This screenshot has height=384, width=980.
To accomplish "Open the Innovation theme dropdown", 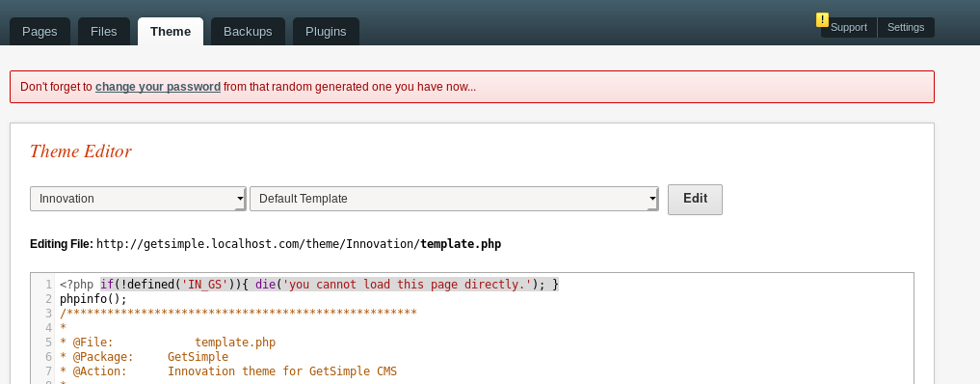I will (138, 199).
